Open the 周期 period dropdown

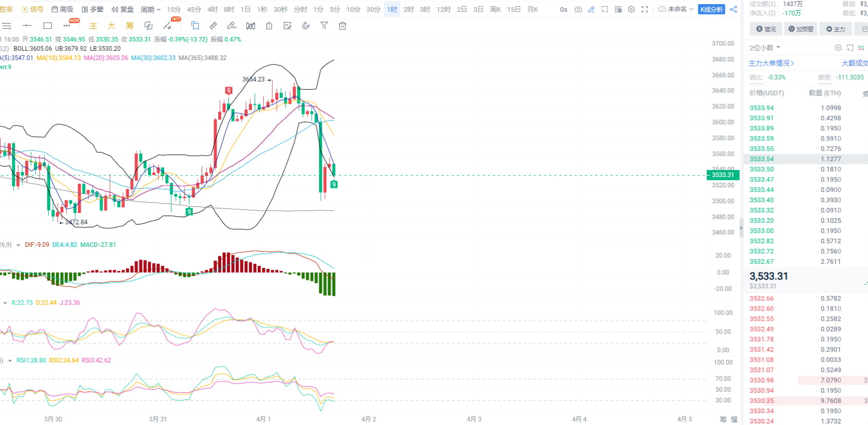coord(150,9)
